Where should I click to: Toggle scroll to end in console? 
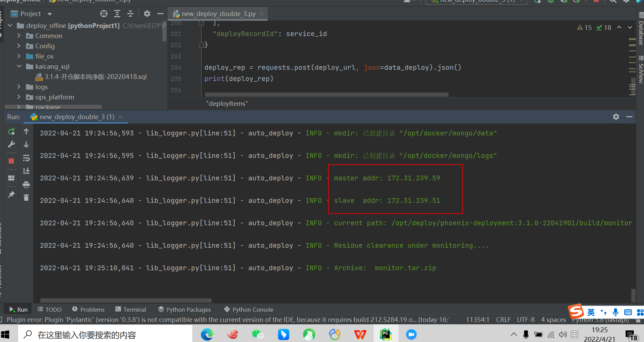pos(26,171)
